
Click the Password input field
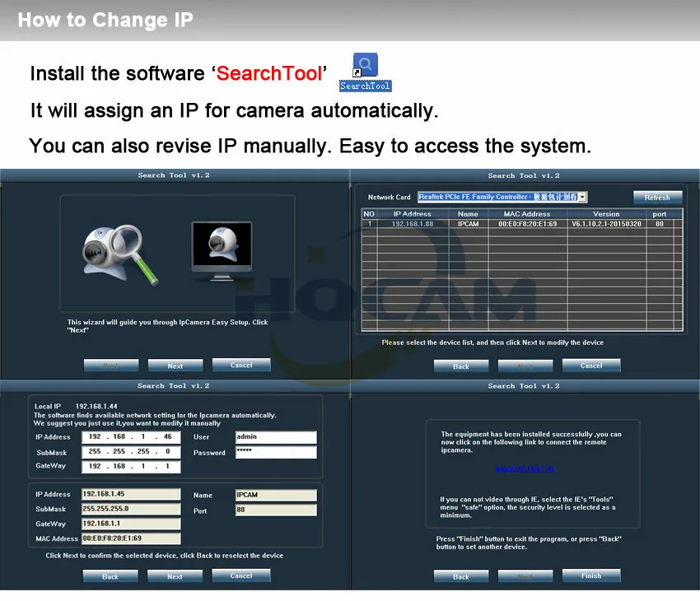click(x=276, y=452)
